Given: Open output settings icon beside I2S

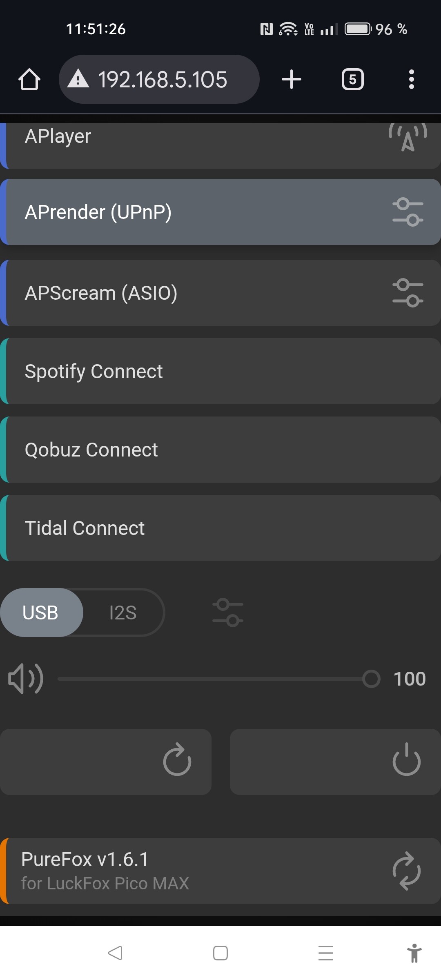Looking at the screenshot, I should point(228,612).
